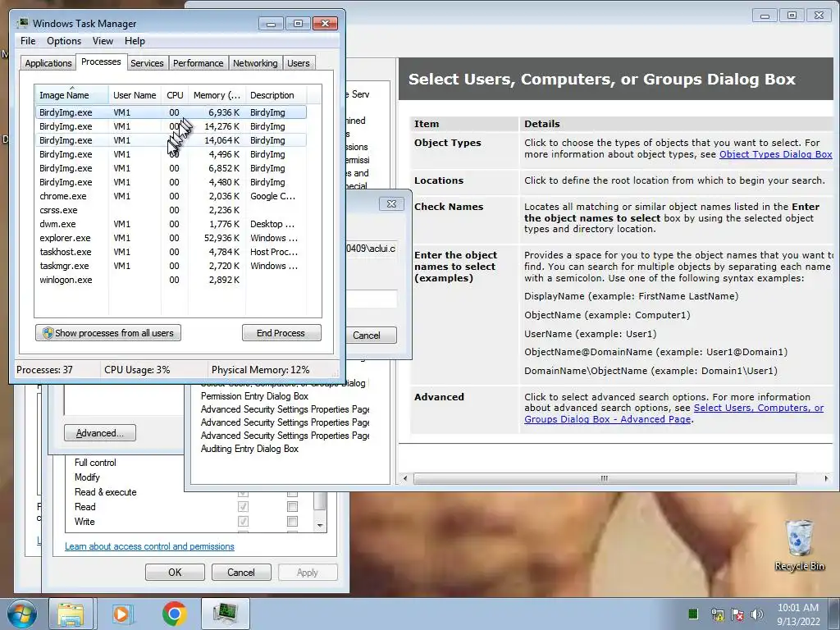Click Show processes from all users

click(x=108, y=333)
